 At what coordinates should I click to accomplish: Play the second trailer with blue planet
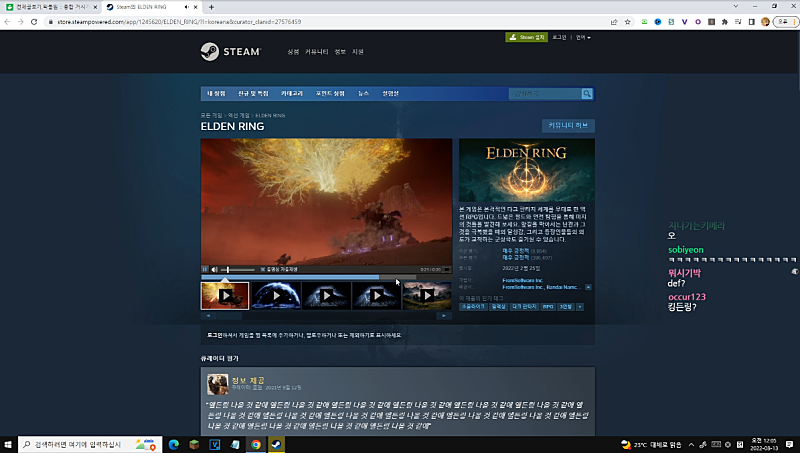point(276,296)
